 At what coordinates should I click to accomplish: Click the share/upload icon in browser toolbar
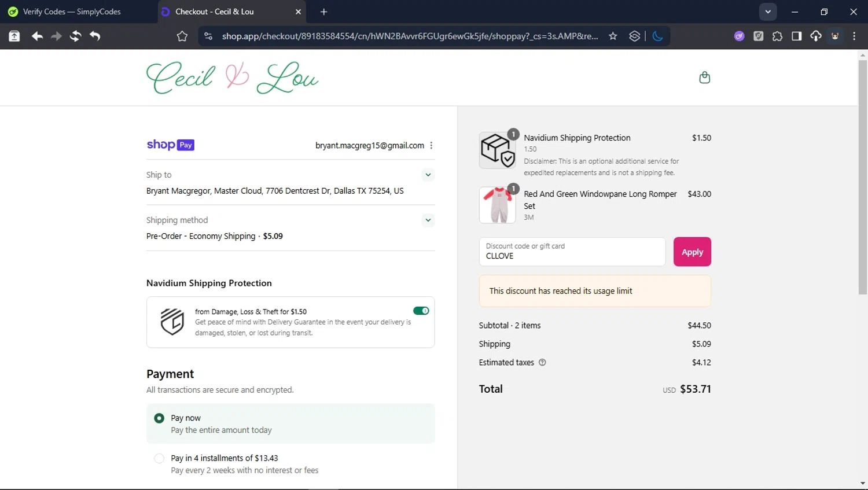click(x=14, y=36)
